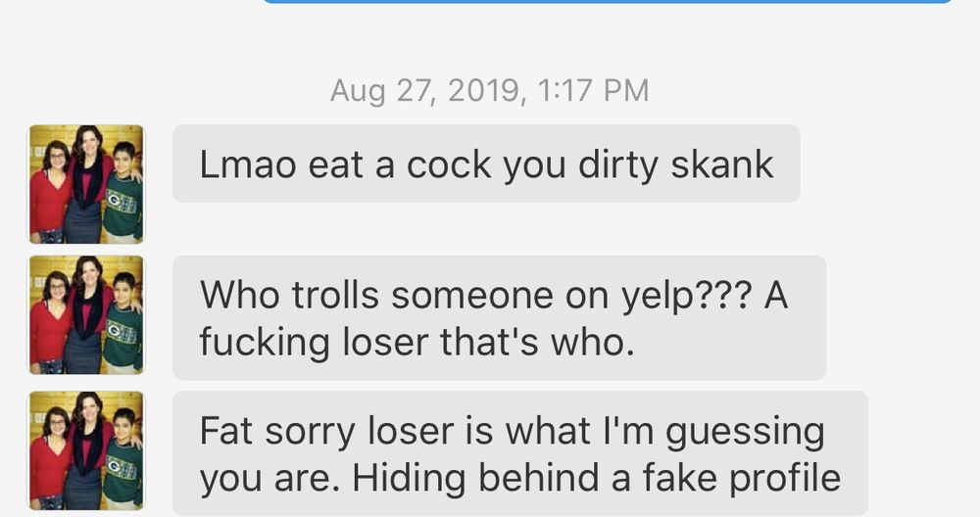Tap the Aug 27, 2019 timestamp

[489, 91]
